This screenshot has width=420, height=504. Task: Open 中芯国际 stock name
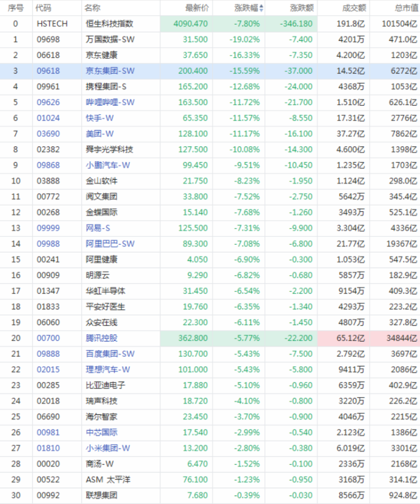[101, 432]
